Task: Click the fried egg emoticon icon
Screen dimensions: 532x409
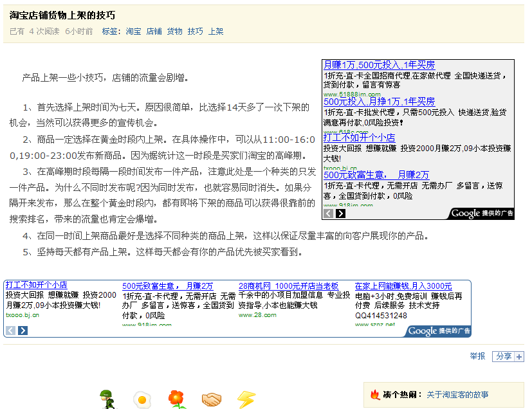Action: (142, 400)
